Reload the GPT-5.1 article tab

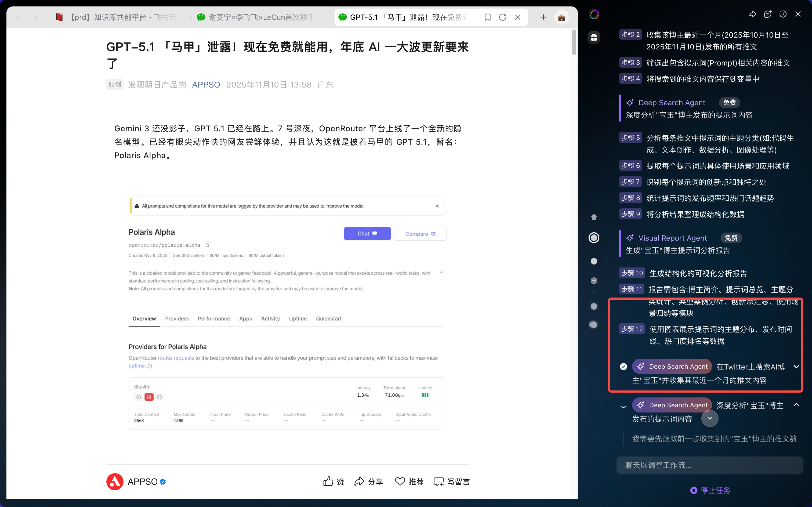click(x=503, y=17)
